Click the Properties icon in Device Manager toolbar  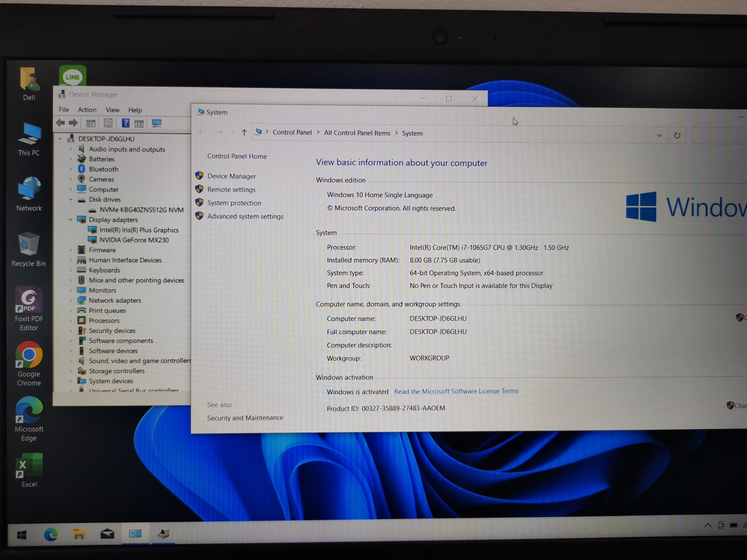(x=108, y=123)
